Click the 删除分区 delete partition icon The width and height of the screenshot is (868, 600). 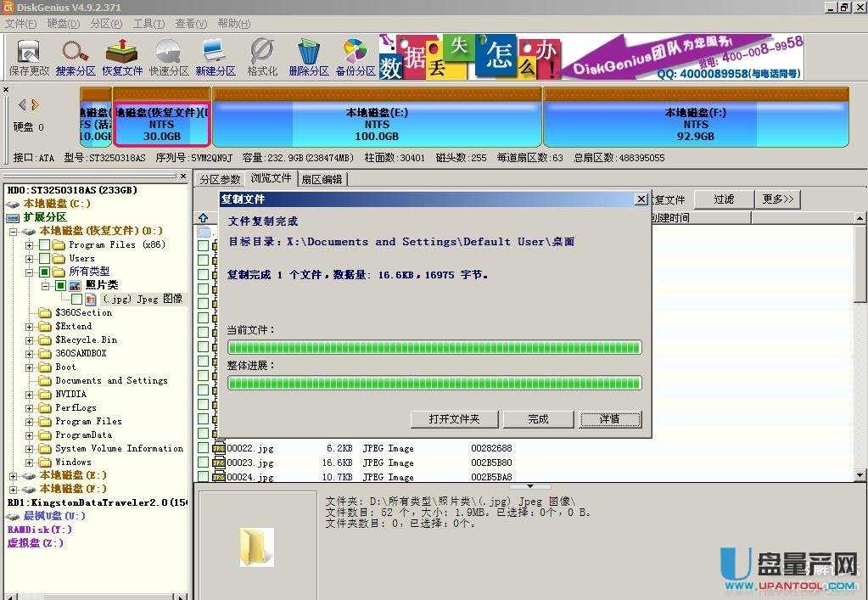[309, 56]
